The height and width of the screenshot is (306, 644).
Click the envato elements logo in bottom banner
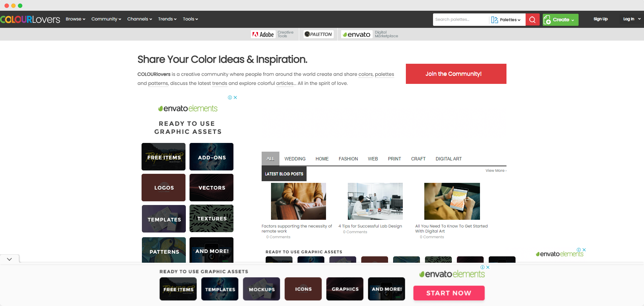tap(452, 274)
